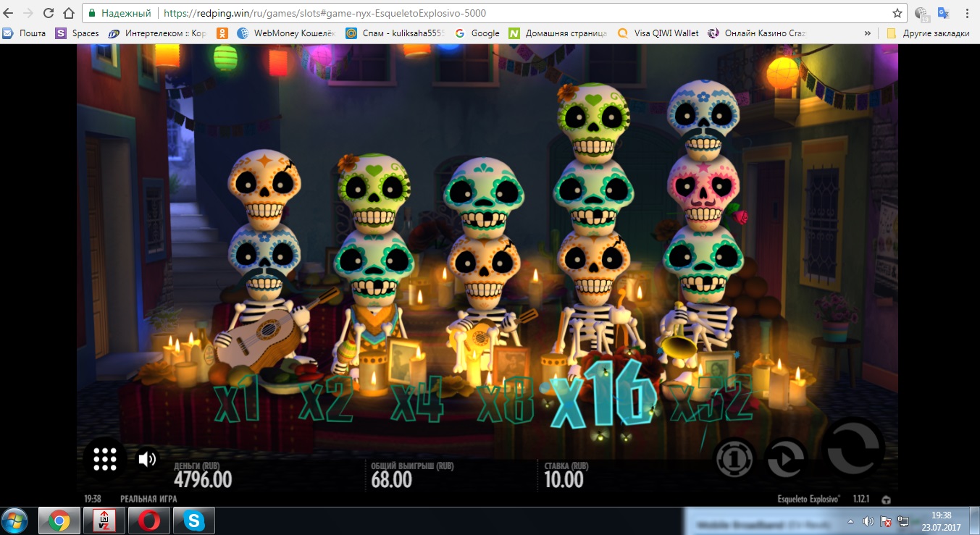The width and height of the screenshot is (980, 535).
Task: Open Opera from the taskbar
Action: [x=149, y=521]
